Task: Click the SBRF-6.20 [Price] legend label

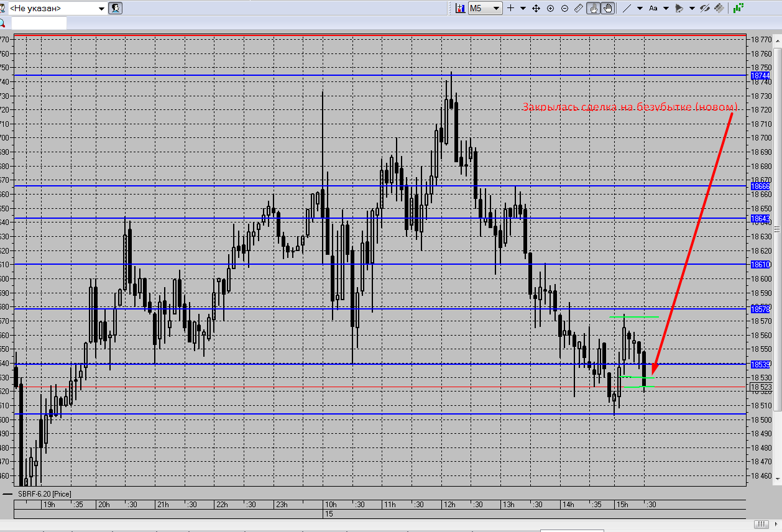Action: pyautogui.click(x=45, y=493)
